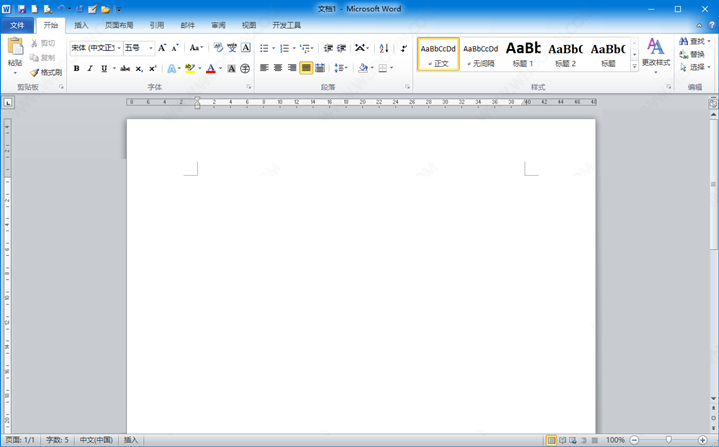719x447 pixels.
Task: Toggle Underline formatting
Action: click(x=104, y=69)
